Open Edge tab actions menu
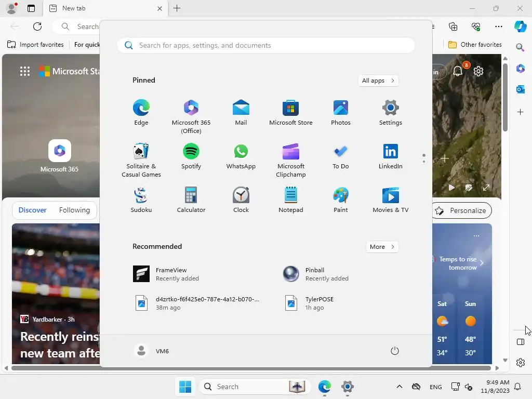Screen dimensions: 532x399 click(31, 8)
